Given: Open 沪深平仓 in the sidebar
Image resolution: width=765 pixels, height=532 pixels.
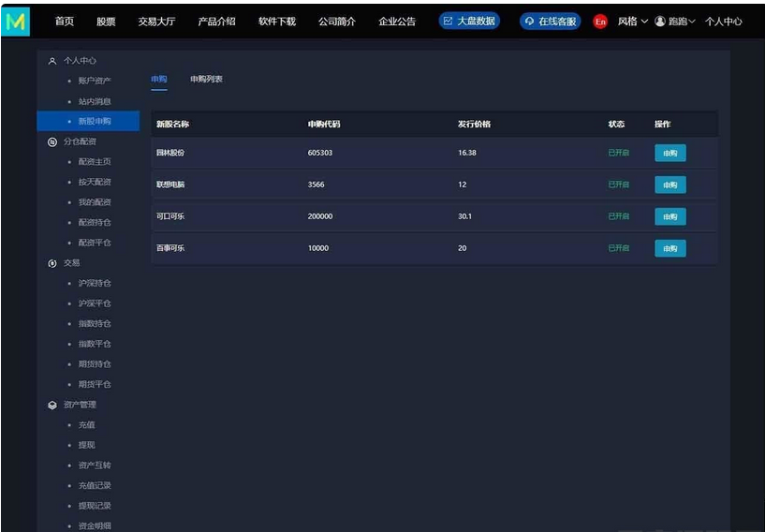Looking at the screenshot, I should 95,303.
